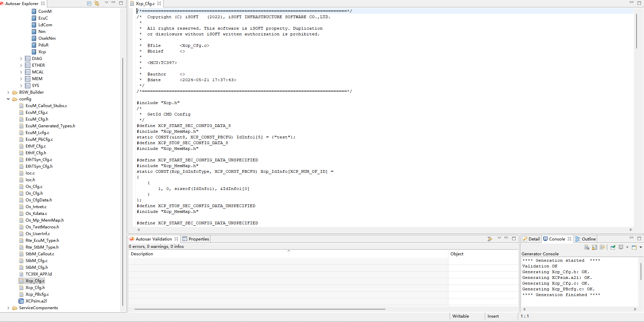Open Autosar Explorer view menu dropdown
Image resolution: width=644 pixels, height=322 pixels.
(x=107, y=3)
